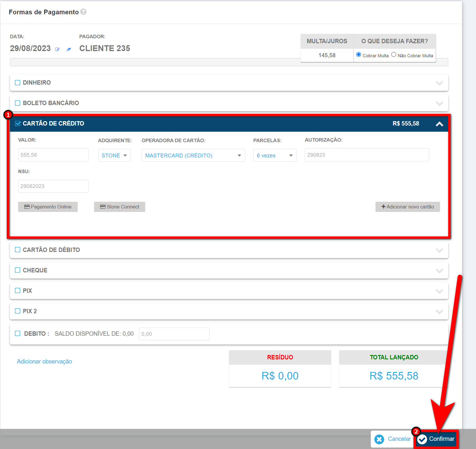The image size is (476, 449).
Task: Open the Adquirente STONE dropdown
Action: [114, 155]
